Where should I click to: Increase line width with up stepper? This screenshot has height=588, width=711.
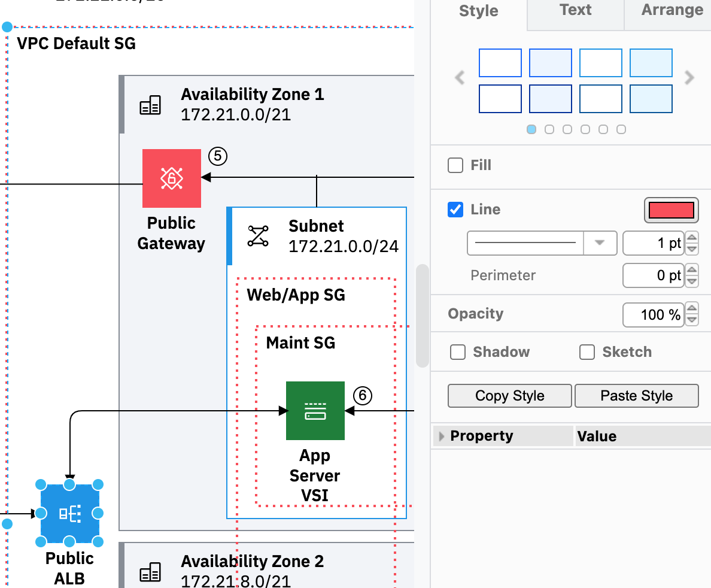[692, 237]
